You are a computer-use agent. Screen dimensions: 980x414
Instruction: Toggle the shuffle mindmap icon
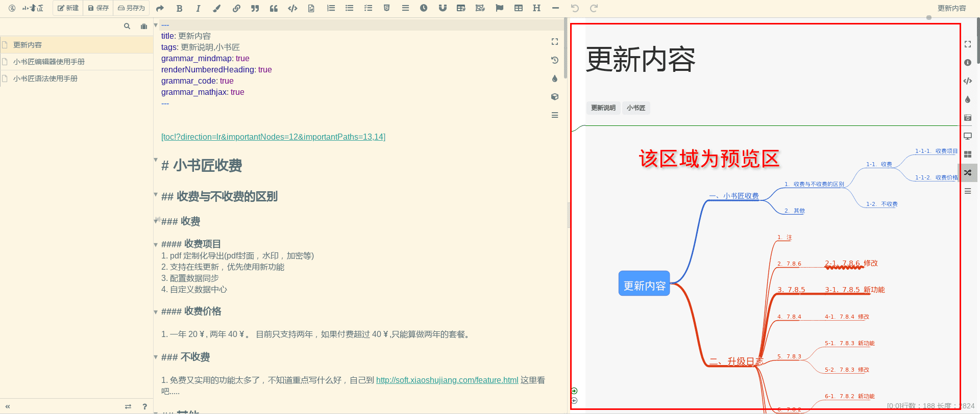(x=968, y=173)
